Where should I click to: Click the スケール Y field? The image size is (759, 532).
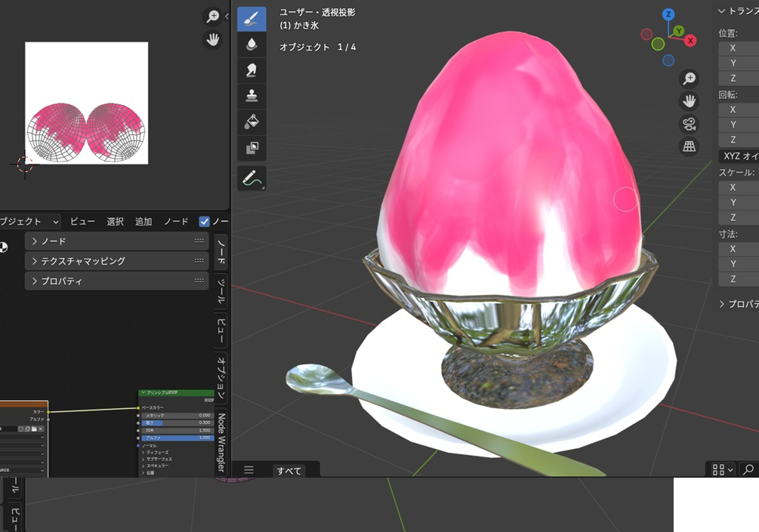(739, 202)
